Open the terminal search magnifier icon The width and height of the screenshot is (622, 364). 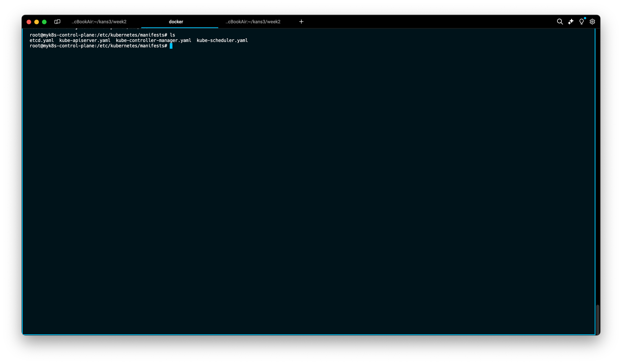click(x=559, y=22)
